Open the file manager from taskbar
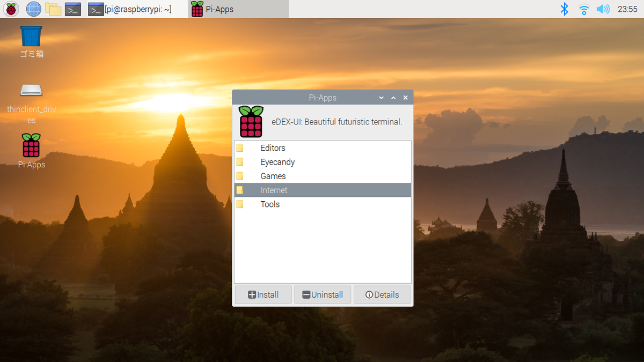Screen dimensions: 644x362 pos(53,9)
